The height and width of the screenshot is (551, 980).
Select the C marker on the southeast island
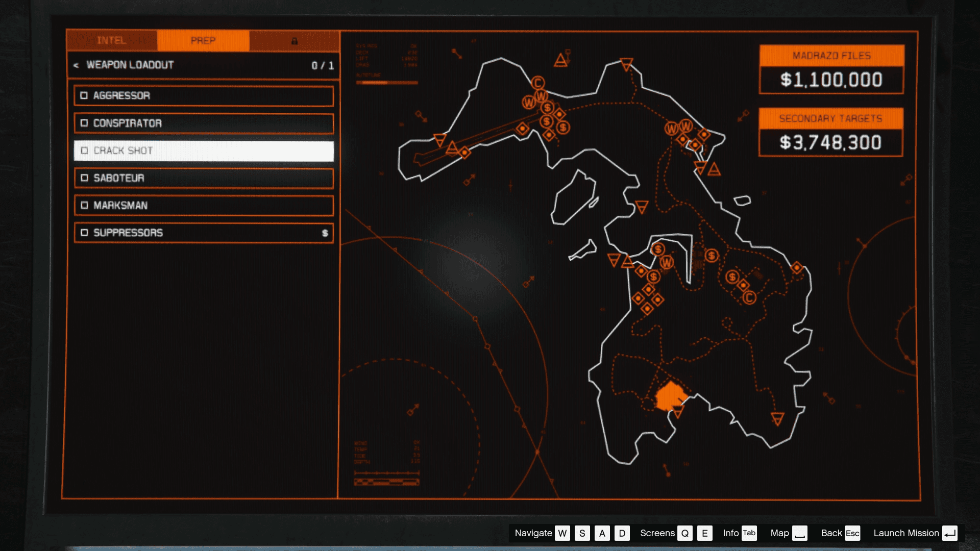(x=749, y=297)
